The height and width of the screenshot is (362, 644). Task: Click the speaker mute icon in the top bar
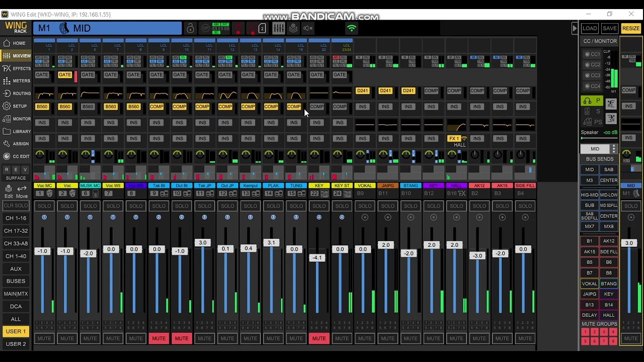pos(308,29)
